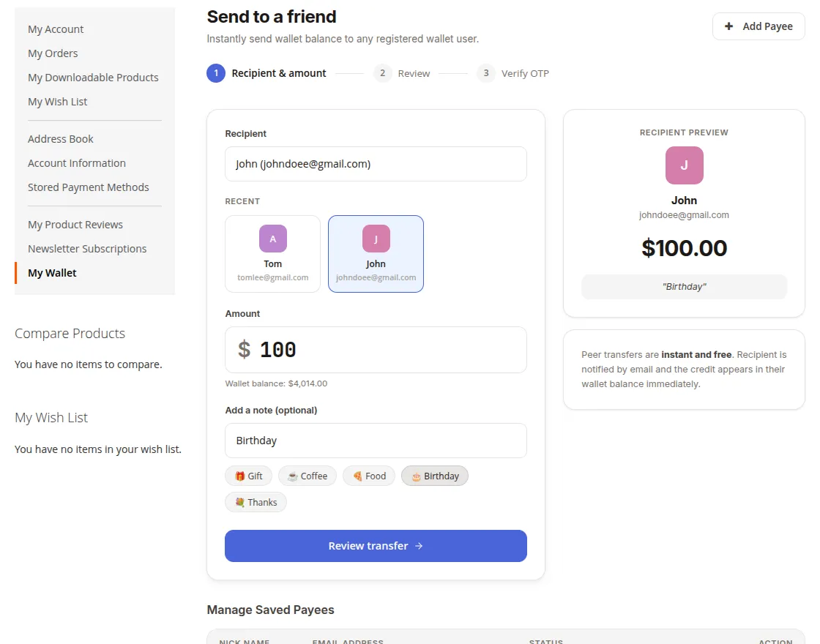Select the Gift note chip
This screenshot has height=644, width=820.
pos(248,476)
